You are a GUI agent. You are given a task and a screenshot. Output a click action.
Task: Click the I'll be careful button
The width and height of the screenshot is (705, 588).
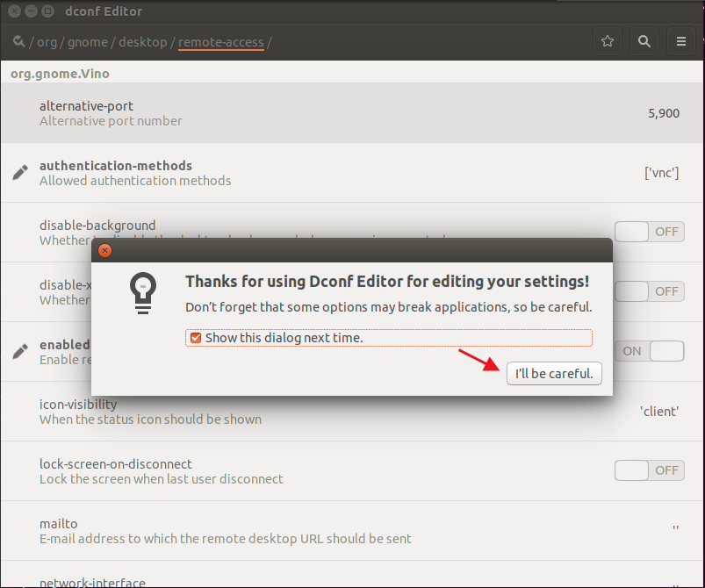pos(554,374)
